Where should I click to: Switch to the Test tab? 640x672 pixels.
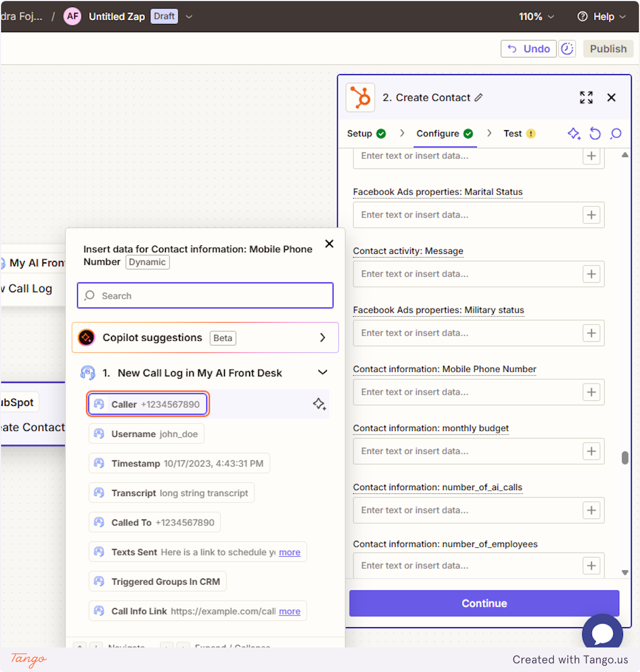point(519,133)
